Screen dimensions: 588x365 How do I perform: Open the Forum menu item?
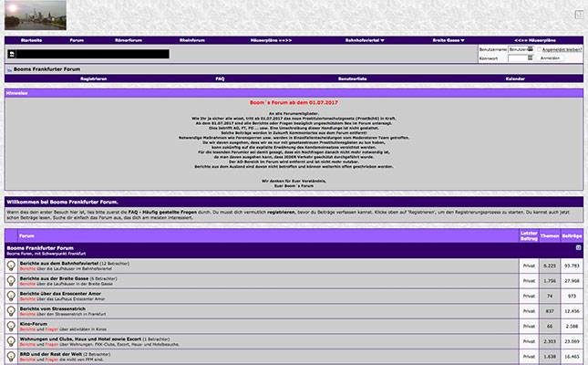coord(77,40)
